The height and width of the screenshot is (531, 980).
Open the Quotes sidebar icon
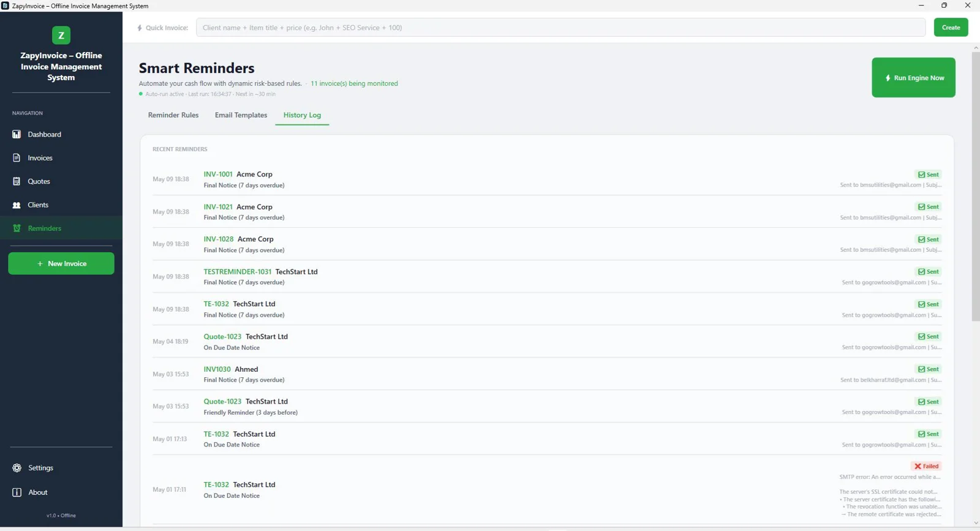point(17,181)
